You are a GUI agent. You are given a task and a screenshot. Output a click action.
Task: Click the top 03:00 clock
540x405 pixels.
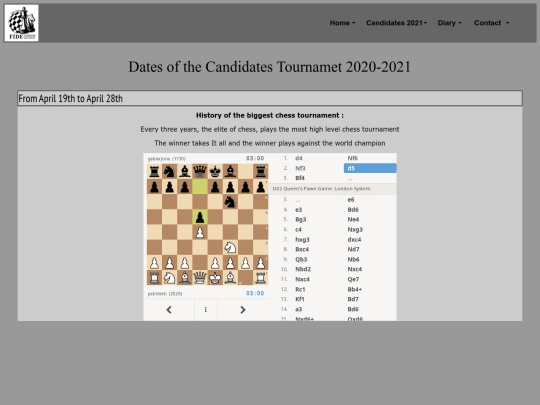click(255, 158)
